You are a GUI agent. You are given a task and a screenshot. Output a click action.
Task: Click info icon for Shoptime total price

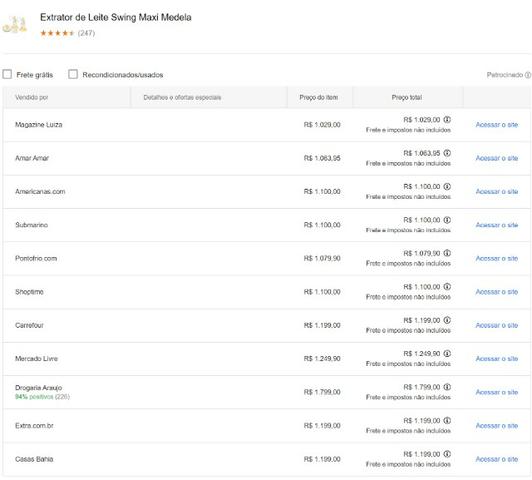click(447, 287)
